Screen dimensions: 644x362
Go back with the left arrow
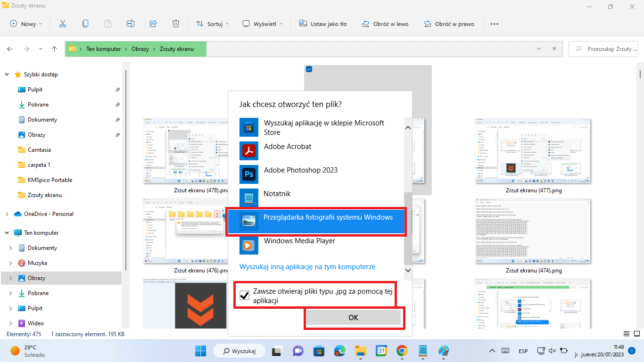[x=10, y=49]
